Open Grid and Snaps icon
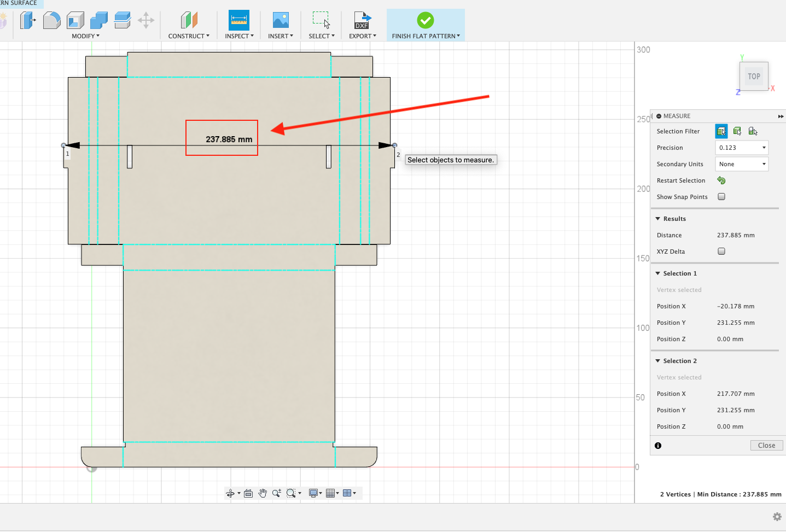Screen dimensions: 786x532 tap(330, 493)
